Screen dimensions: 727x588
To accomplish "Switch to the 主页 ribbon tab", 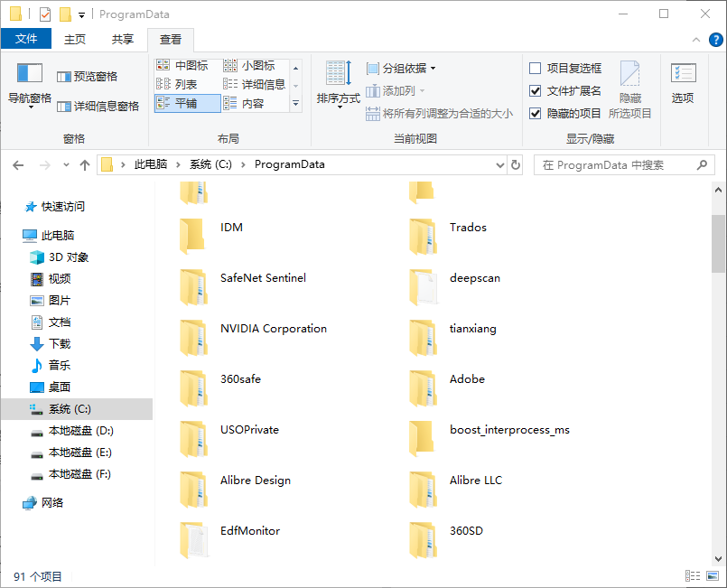I will pyautogui.click(x=75, y=39).
